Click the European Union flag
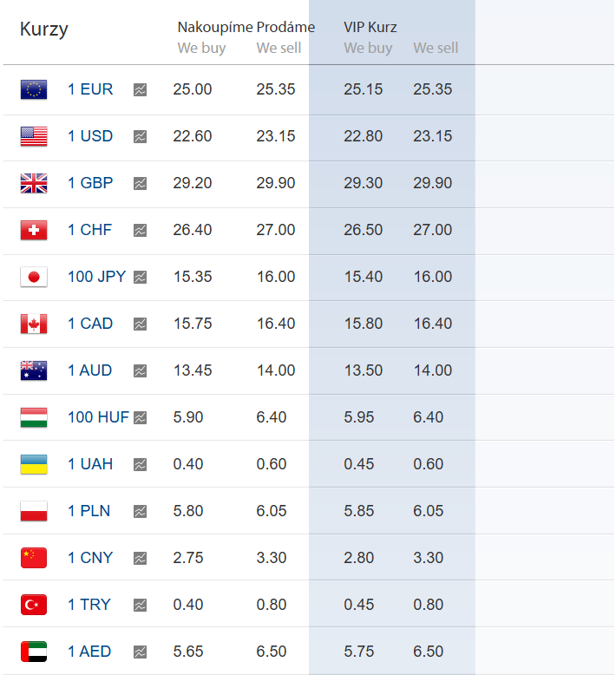This screenshot has height=675, width=616. (x=34, y=89)
